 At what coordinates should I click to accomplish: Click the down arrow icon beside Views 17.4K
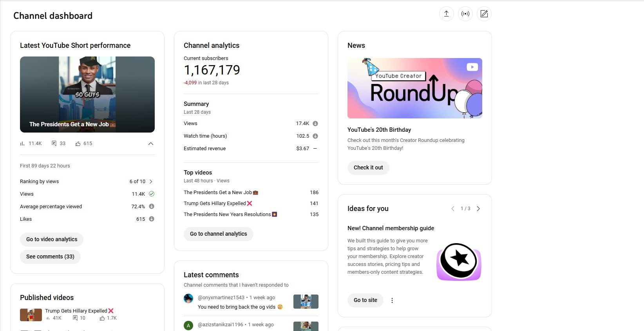(315, 124)
